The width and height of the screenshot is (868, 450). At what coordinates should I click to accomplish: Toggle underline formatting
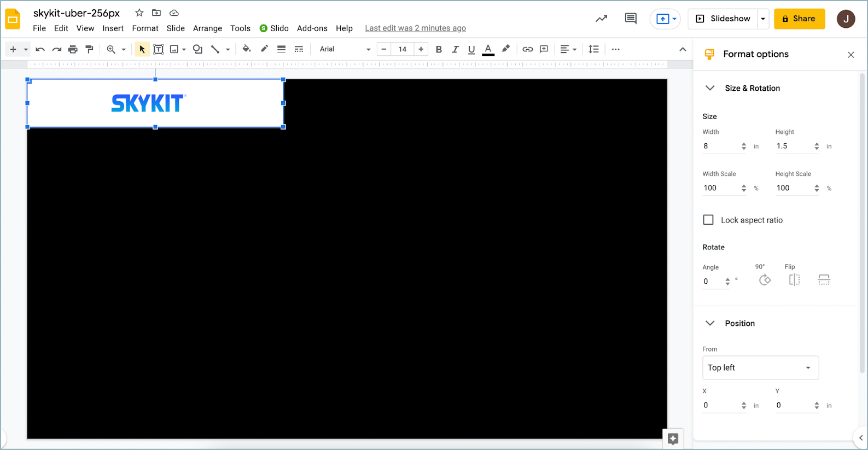(x=471, y=49)
